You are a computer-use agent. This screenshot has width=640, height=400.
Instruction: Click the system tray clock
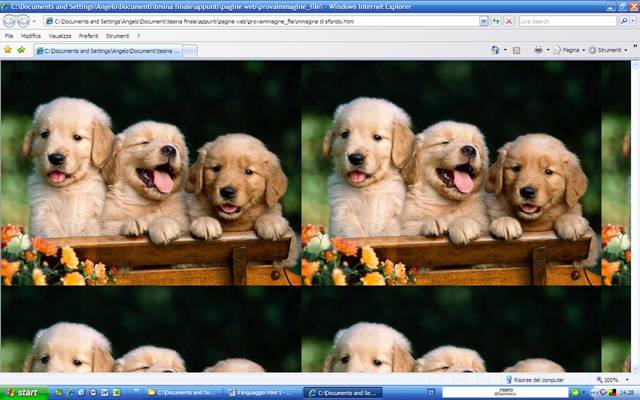click(626, 393)
